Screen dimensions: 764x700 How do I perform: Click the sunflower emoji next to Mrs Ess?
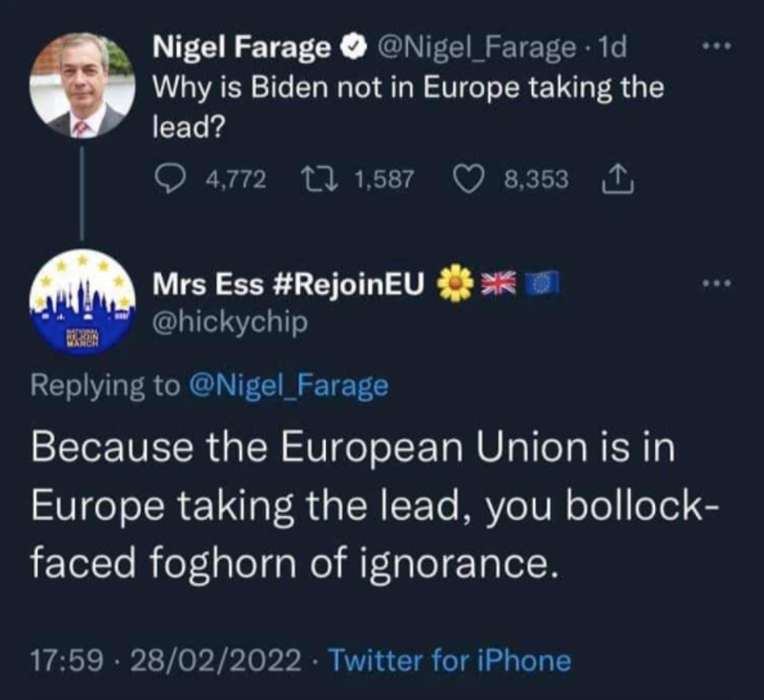coord(456,285)
